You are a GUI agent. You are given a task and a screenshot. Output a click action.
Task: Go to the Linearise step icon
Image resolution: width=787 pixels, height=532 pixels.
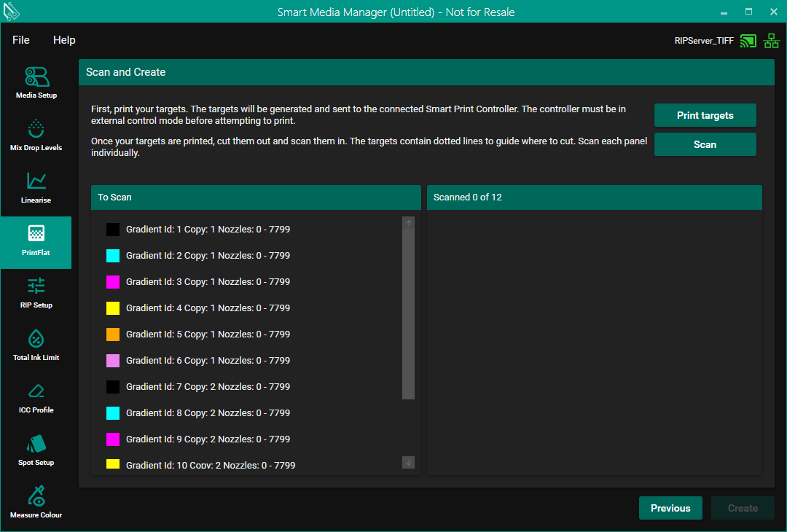36,181
